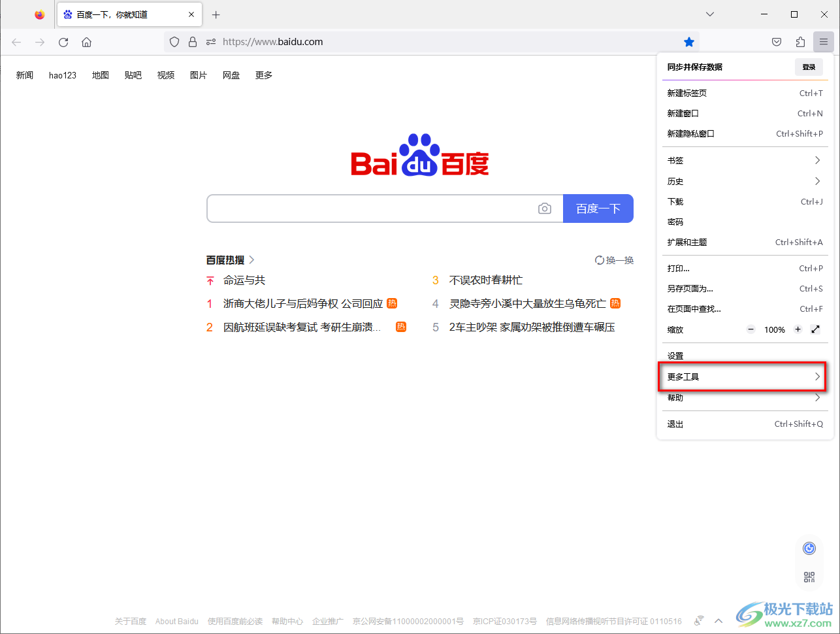
Task: Open hot search 不误农时春耕忙
Action: tap(486, 280)
